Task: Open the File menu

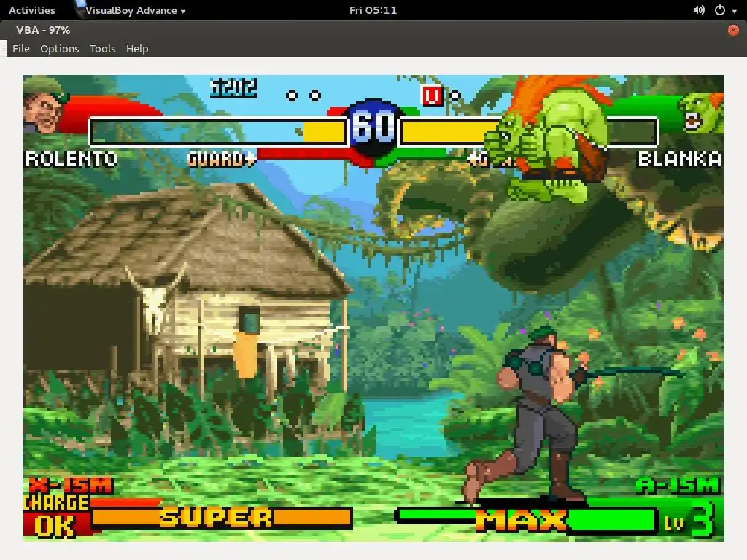Action: pos(21,49)
